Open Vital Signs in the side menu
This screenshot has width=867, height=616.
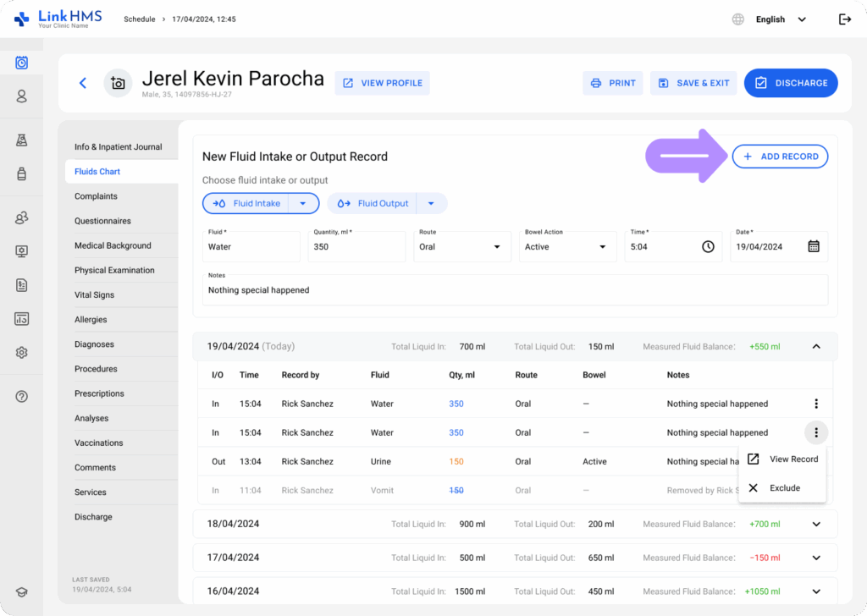click(x=94, y=295)
